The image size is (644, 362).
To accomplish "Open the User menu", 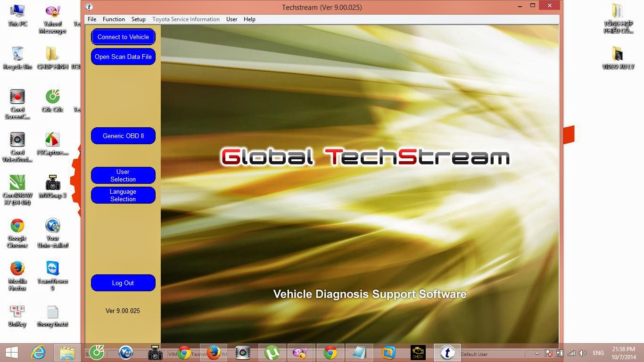I will tap(231, 19).
